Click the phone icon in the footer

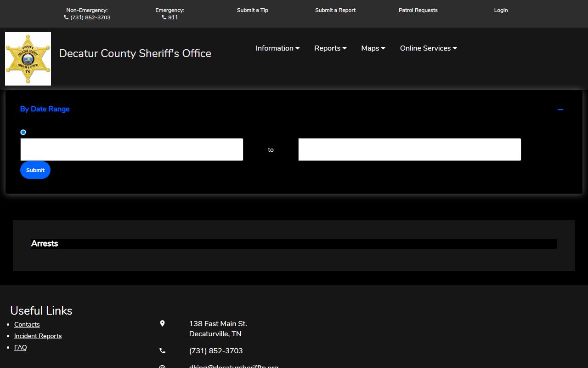[x=162, y=351]
